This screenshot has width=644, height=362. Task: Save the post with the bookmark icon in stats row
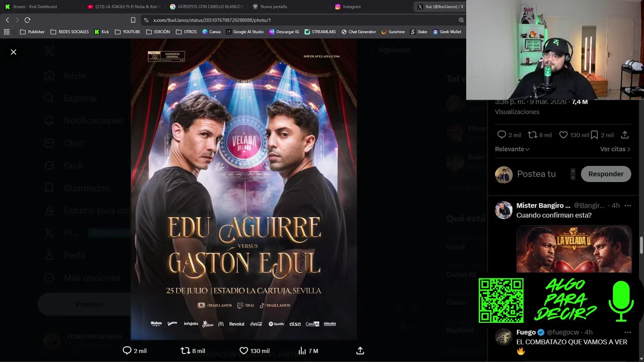coord(594,135)
